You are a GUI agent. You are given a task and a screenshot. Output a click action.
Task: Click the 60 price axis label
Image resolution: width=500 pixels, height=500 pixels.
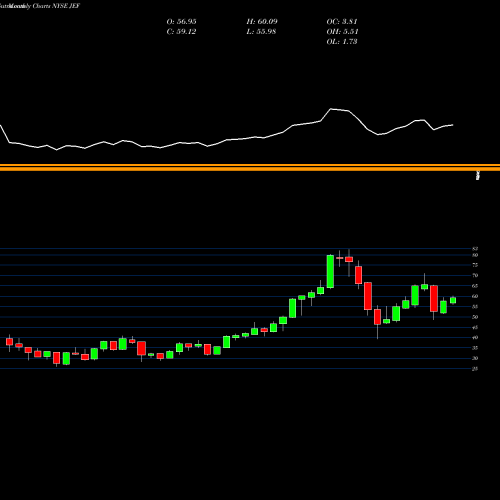click(x=475, y=296)
